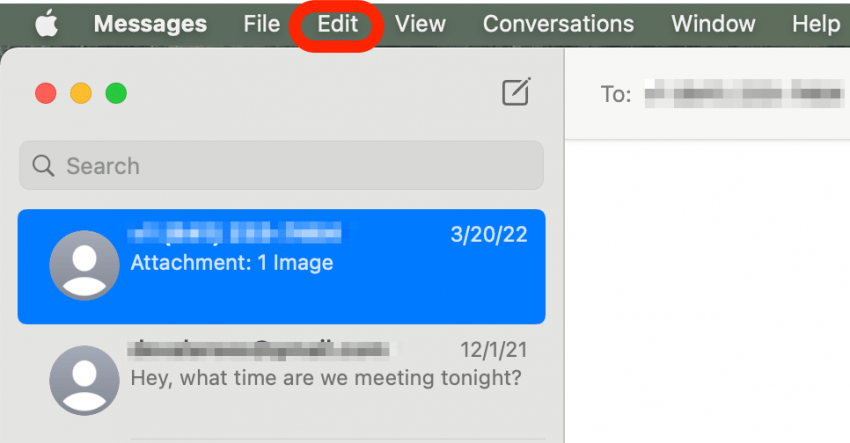Screen dimensions: 850x443
Task: Open the Messages app menu
Action: [x=150, y=24]
